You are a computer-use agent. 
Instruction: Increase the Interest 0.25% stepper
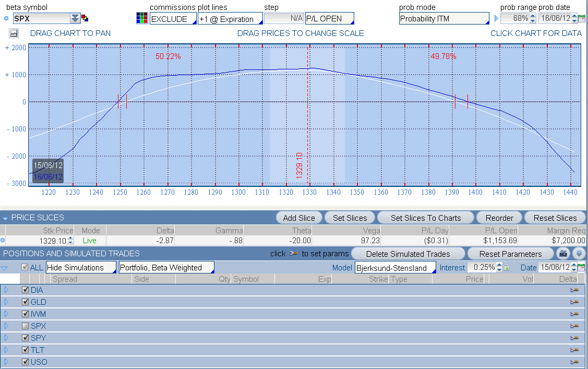(499, 265)
